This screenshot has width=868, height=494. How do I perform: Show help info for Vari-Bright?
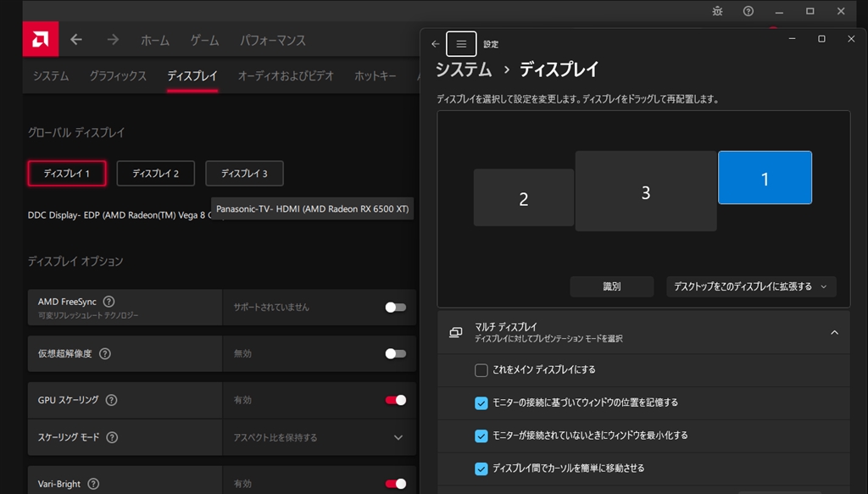click(x=93, y=484)
